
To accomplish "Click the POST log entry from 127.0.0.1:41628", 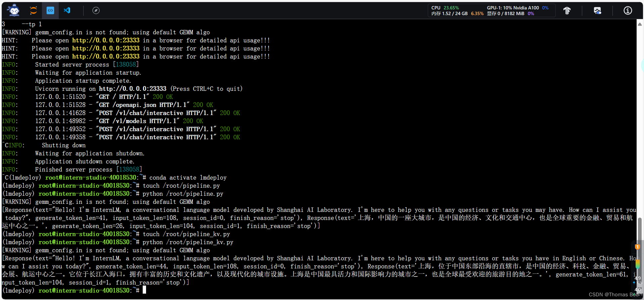I will pyautogui.click(x=138, y=113).
